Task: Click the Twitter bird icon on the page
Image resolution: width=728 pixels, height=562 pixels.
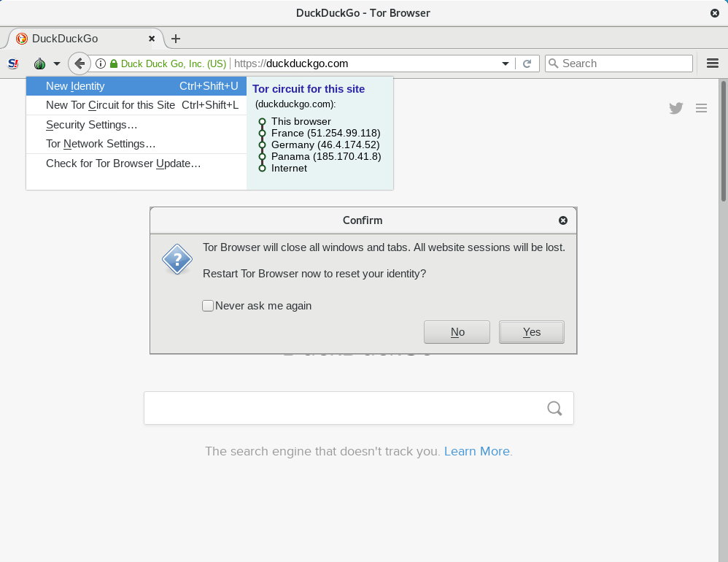Action: tap(676, 108)
